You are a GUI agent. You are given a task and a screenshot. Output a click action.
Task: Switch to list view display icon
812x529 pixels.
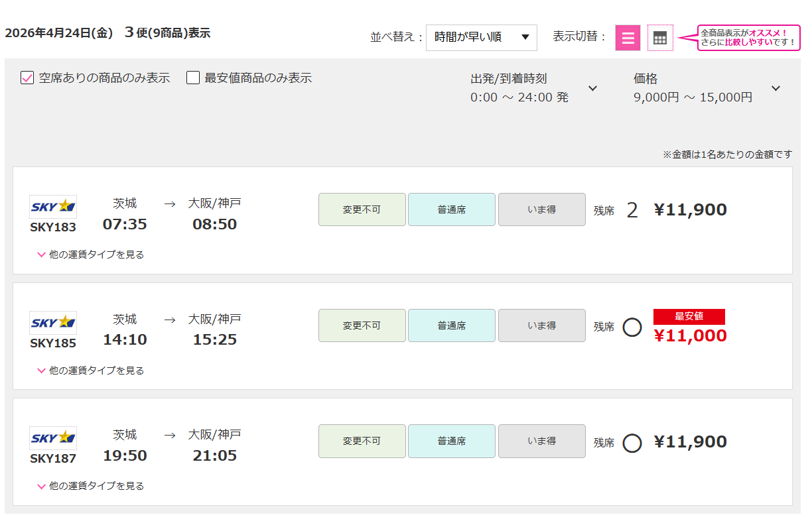(x=628, y=38)
